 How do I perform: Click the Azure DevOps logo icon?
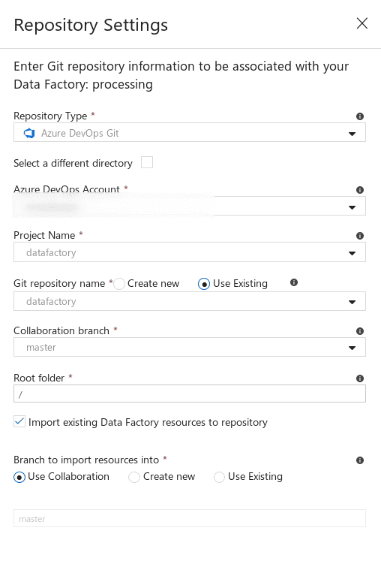29,133
